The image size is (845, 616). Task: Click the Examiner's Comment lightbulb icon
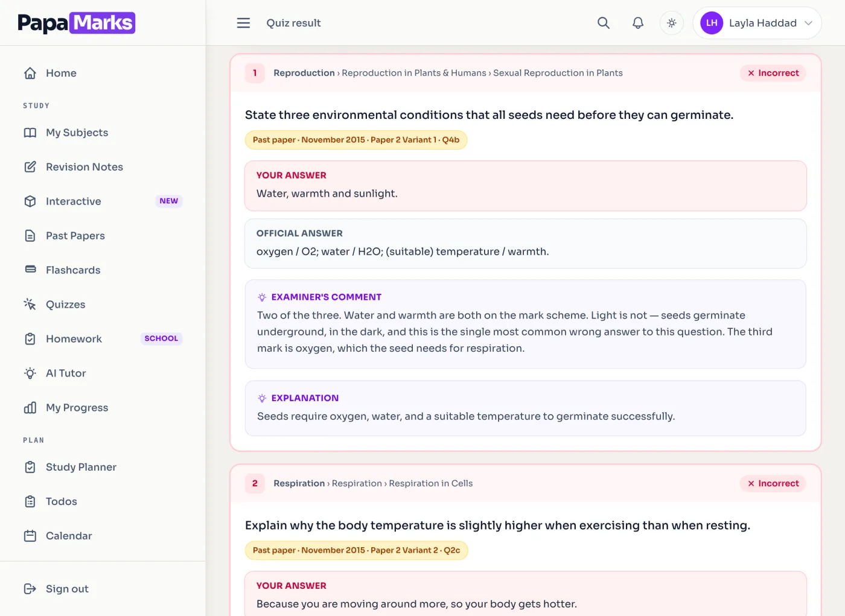tap(262, 297)
